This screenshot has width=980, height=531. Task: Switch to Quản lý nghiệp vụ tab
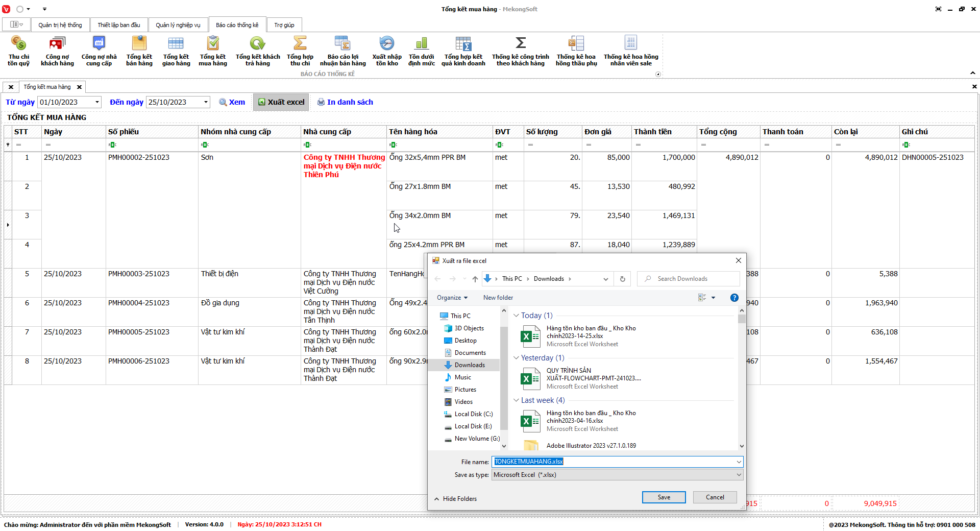coord(178,25)
